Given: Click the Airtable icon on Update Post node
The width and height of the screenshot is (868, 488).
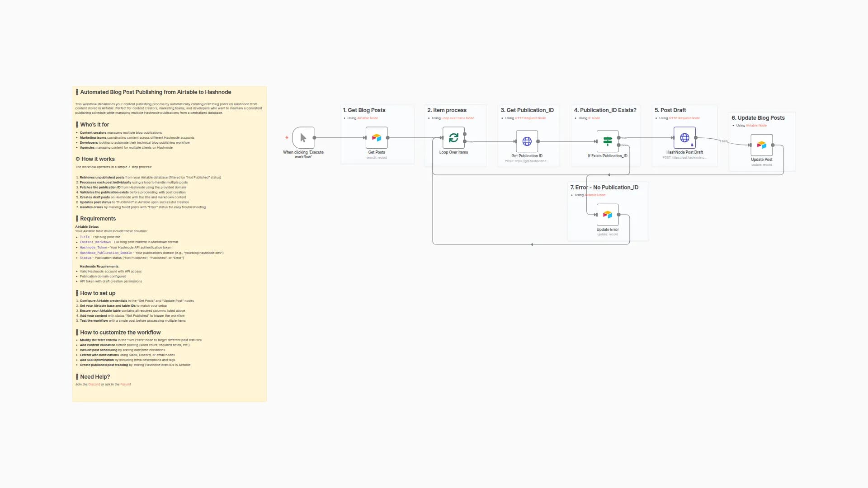Looking at the screenshot, I should pos(762,145).
